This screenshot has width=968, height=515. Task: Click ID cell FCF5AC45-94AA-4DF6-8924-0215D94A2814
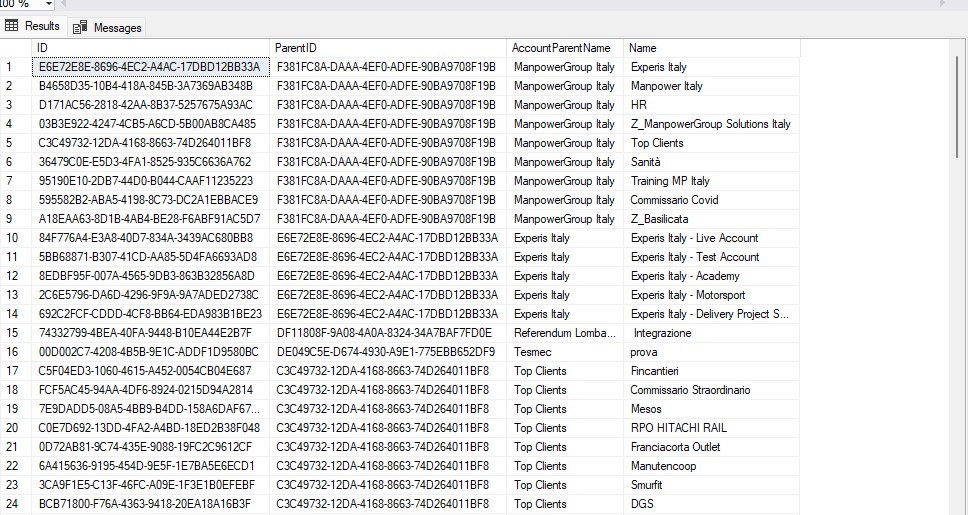[x=151, y=390]
